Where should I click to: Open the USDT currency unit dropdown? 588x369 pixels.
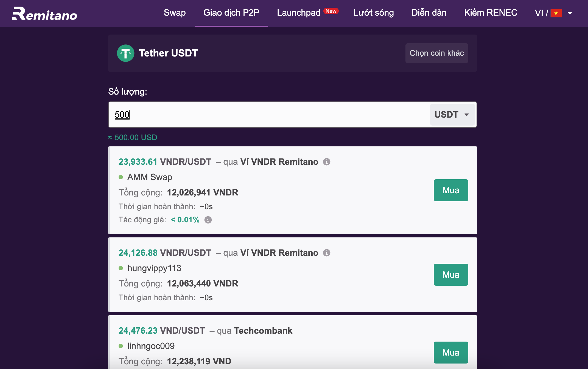(452, 115)
